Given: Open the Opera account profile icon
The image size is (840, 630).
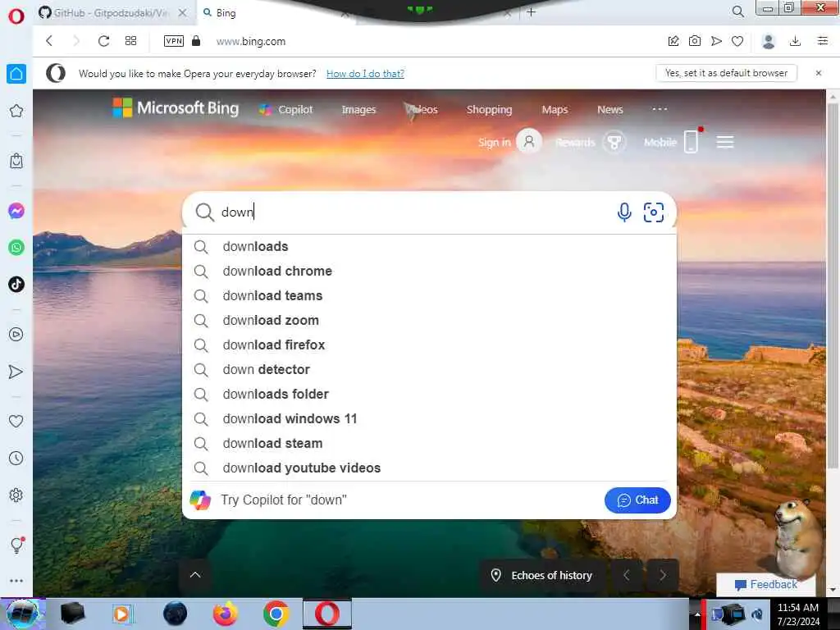Looking at the screenshot, I should tap(768, 41).
